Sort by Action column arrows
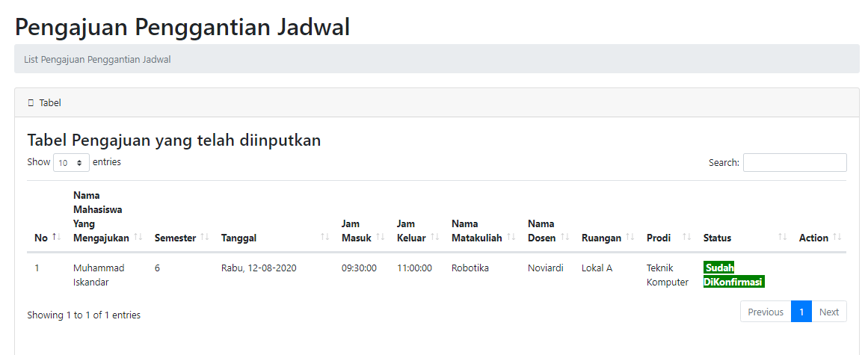Screen dimensions: 868x355 [x=837, y=237]
